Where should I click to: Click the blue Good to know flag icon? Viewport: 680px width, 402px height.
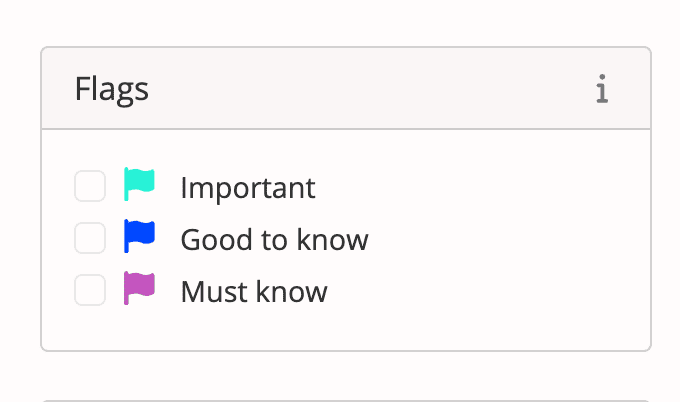click(139, 236)
